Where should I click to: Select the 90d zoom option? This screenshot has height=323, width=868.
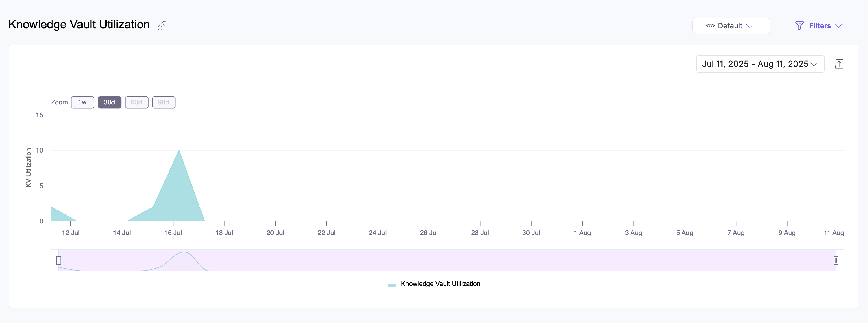[163, 102]
